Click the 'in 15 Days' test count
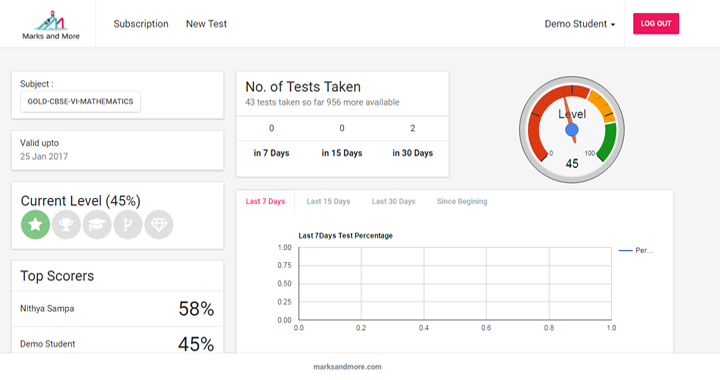 click(342, 128)
